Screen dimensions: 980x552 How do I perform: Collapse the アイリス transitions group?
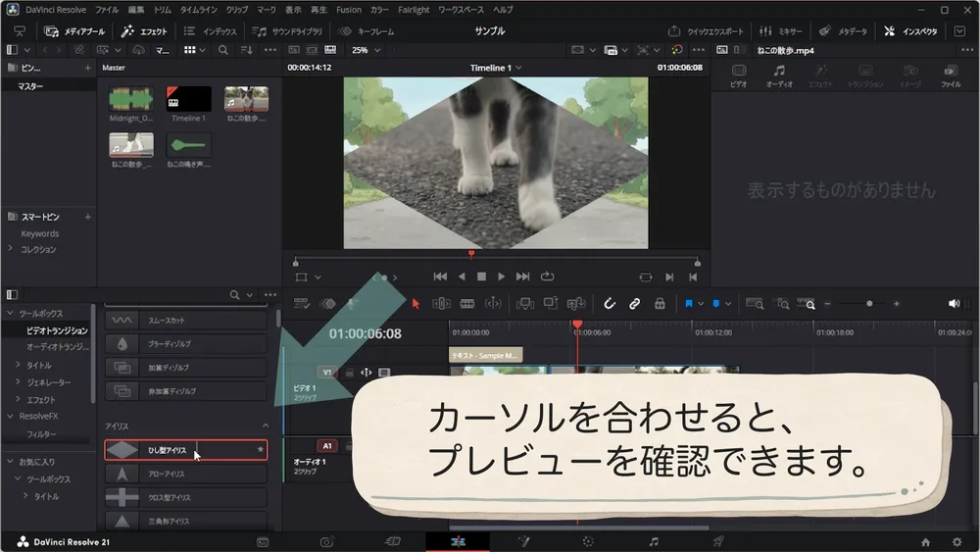coord(265,426)
